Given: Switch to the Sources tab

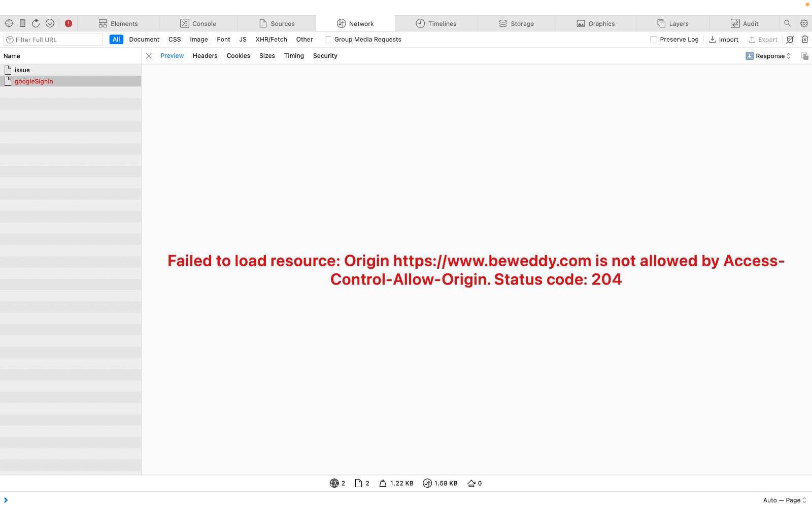Looking at the screenshot, I should click(277, 23).
